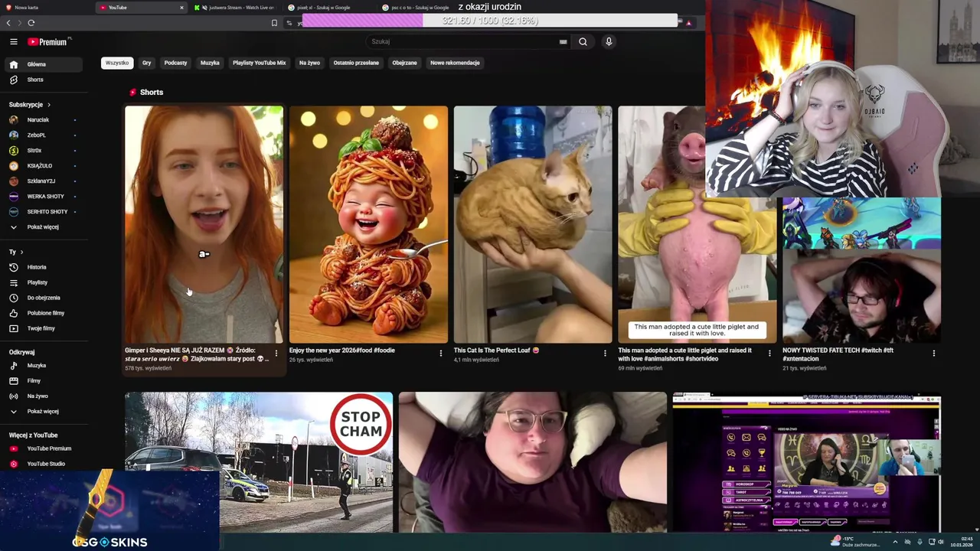Viewport: 980px width, 551px height.
Task: Open the Naruciak channel subscription
Action: pos(43,120)
